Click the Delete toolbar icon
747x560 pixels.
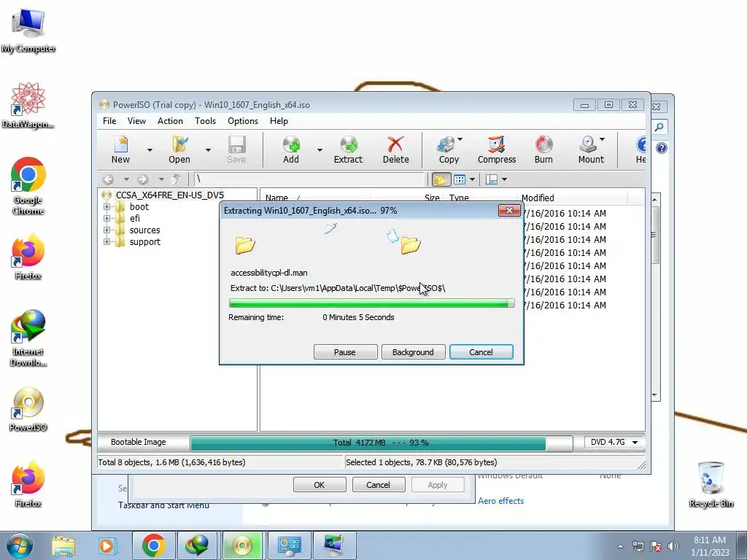396,149
